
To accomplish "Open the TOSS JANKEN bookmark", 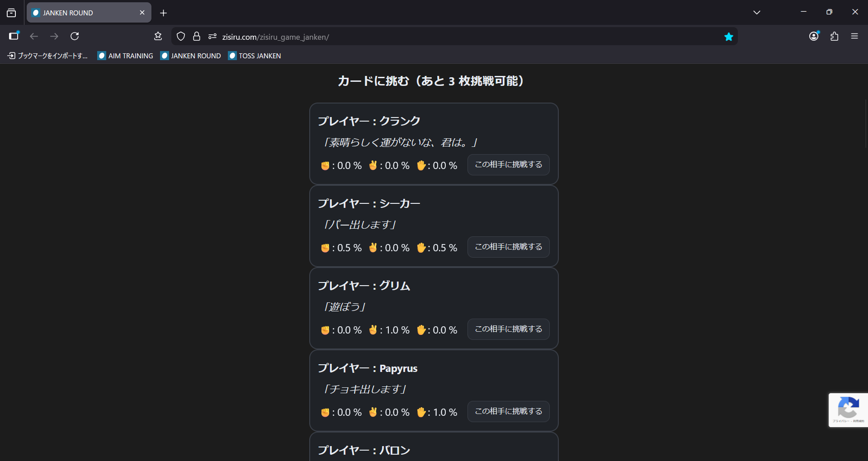I will (255, 56).
